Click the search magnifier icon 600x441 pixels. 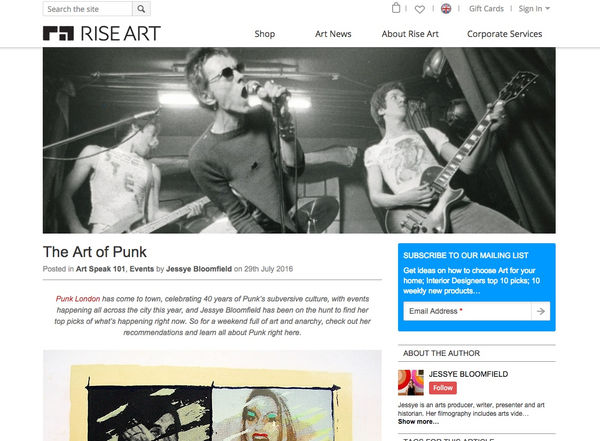pyautogui.click(x=141, y=9)
